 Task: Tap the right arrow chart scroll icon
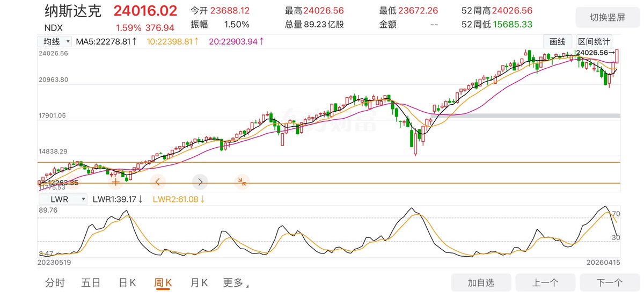tap(200, 182)
